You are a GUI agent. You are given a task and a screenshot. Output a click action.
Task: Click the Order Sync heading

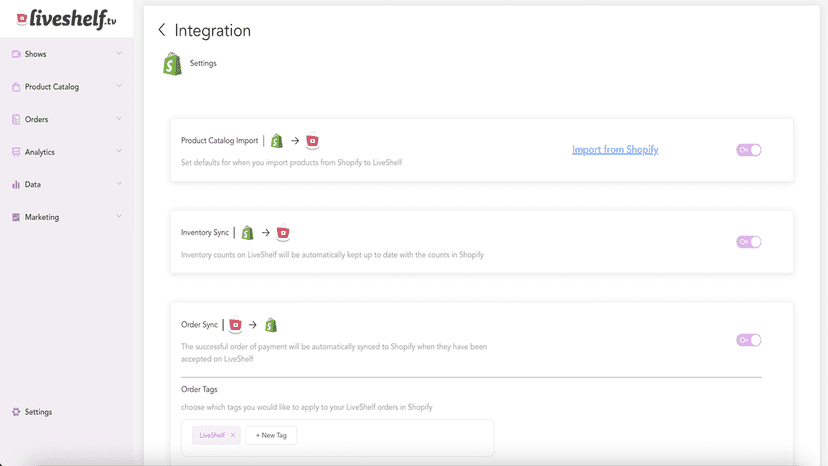(x=199, y=324)
